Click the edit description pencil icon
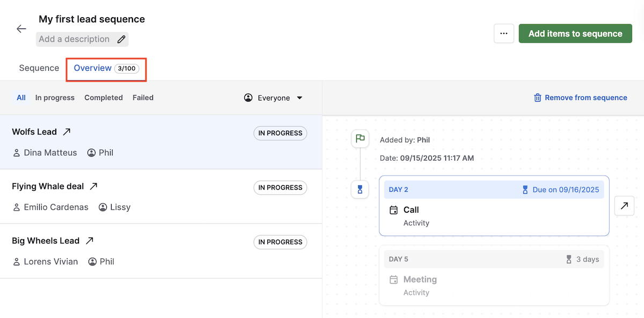The height and width of the screenshot is (318, 644). 121,39
